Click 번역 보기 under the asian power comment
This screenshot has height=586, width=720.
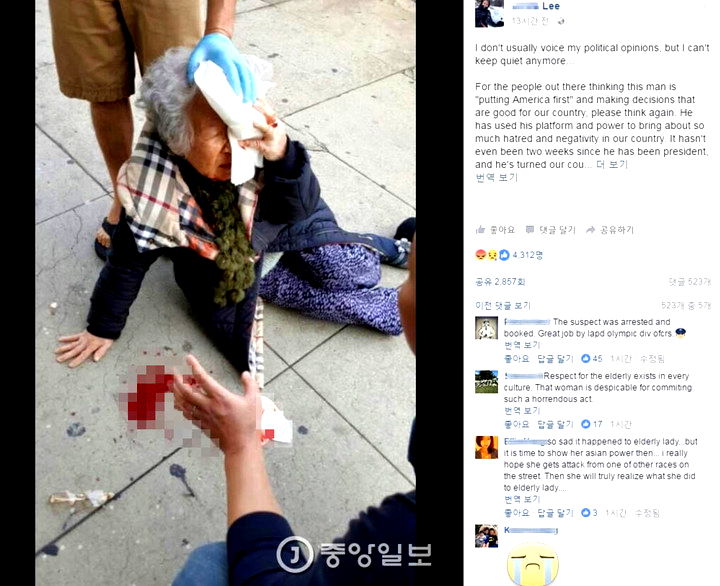(522, 499)
